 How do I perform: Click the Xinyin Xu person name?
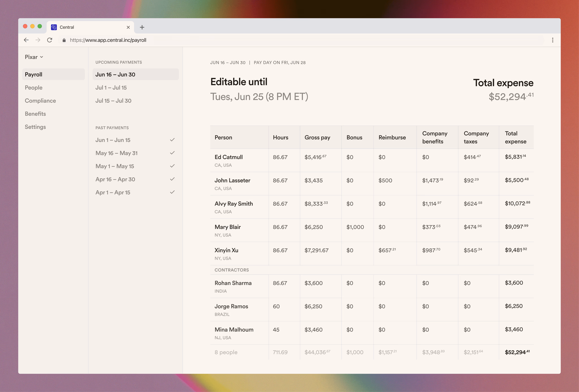coord(226,250)
